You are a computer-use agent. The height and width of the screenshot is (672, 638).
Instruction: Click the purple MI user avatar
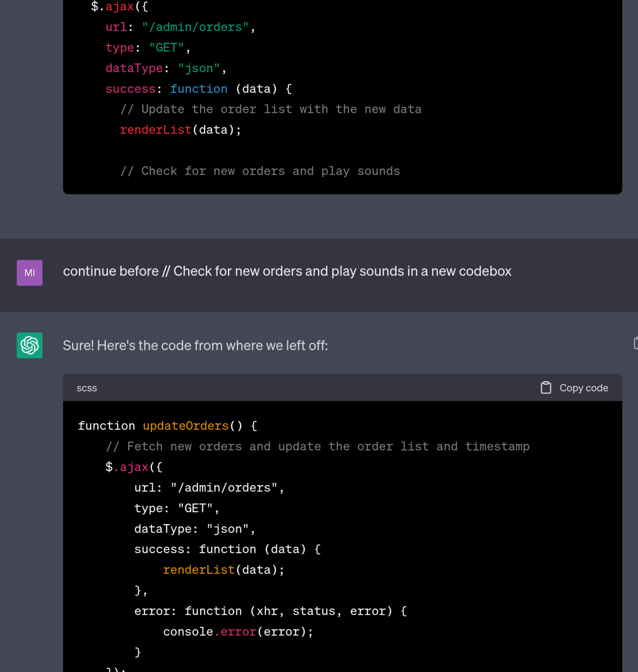pos(29,273)
